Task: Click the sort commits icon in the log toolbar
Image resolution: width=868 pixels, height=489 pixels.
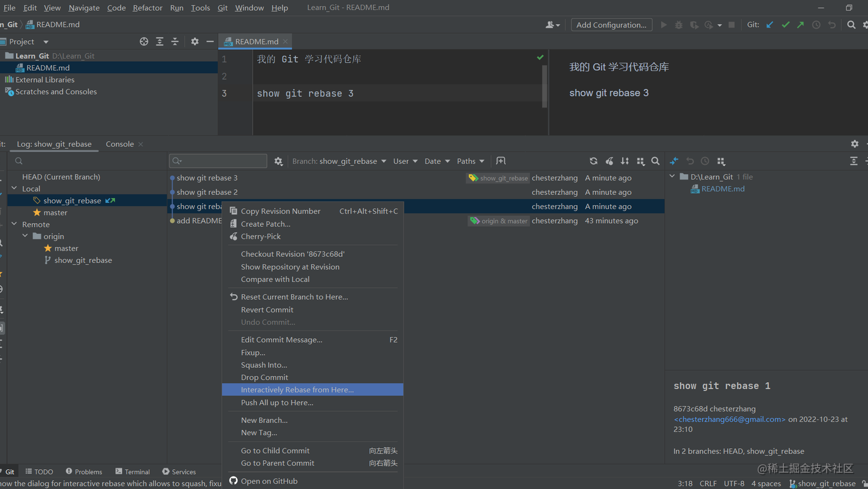Action: [625, 161]
